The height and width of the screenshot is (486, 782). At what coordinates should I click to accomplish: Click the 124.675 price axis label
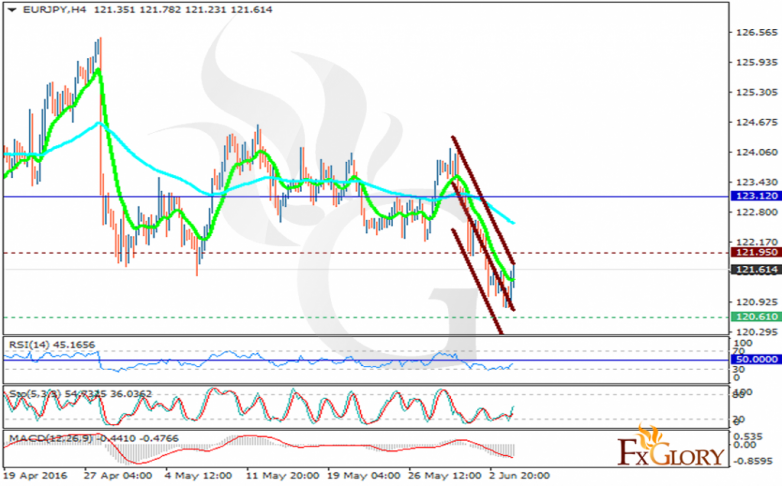point(757,122)
